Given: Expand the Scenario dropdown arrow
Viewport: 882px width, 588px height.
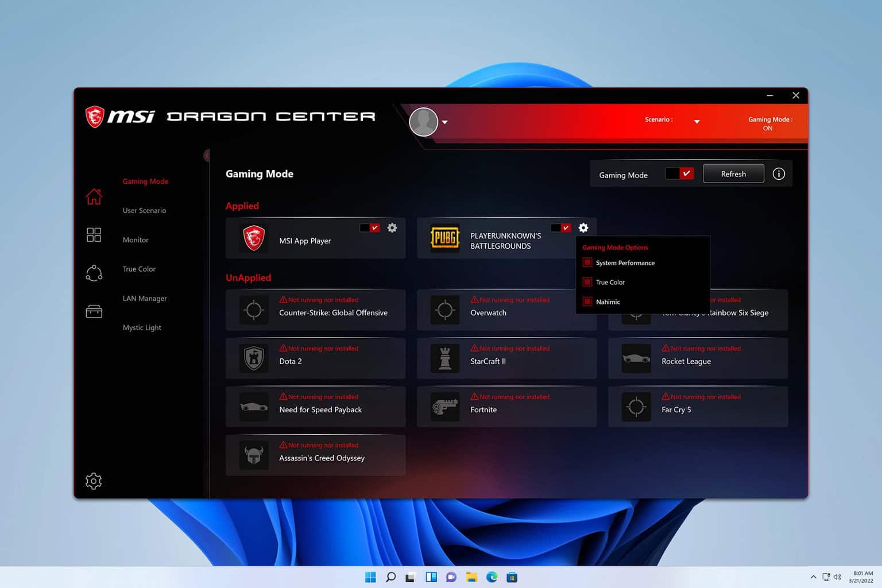Looking at the screenshot, I should point(697,122).
